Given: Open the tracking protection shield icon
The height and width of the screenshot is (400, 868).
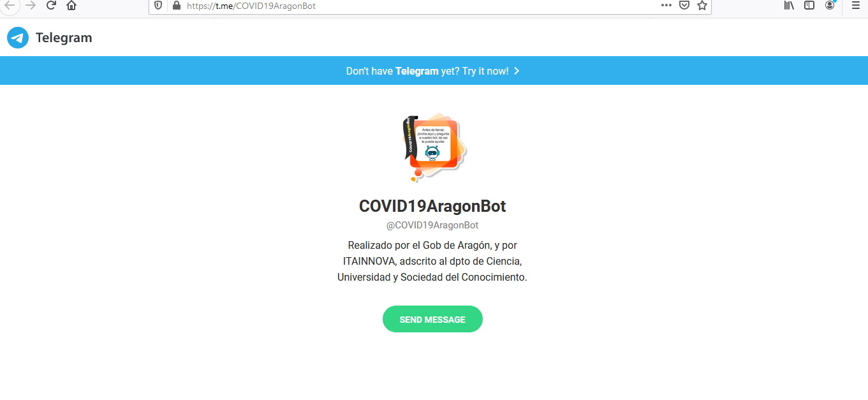Looking at the screenshot, I should tap(159, 6).
